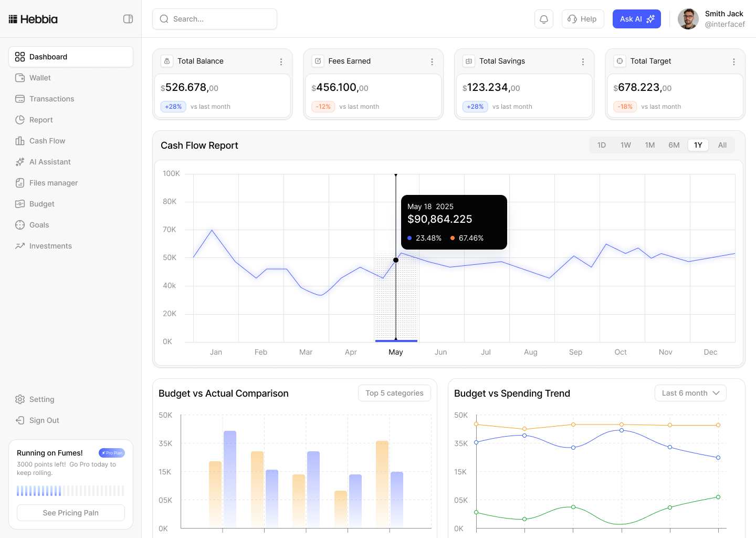Click the Hebbia logo icon
Image resolution: width=756 pixels, height=538 pixels.
pyautogui.click(x=13, y=19)
